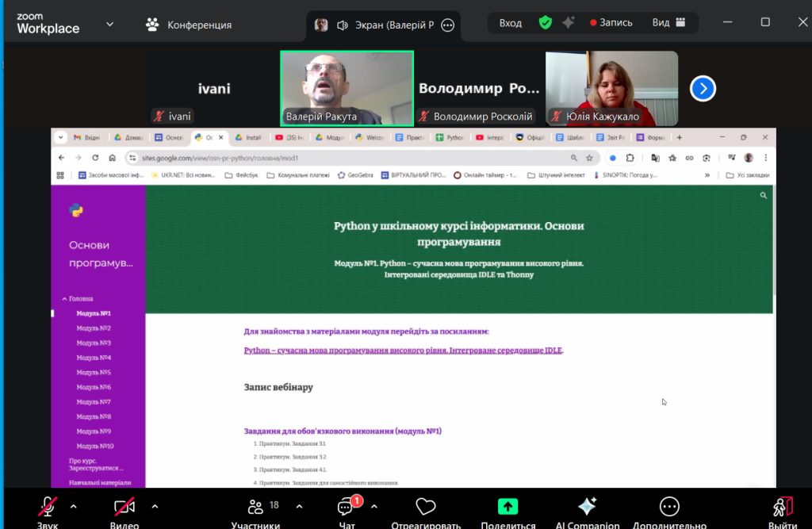
Task: Click the green encryption shield icon
Action: 545,23
